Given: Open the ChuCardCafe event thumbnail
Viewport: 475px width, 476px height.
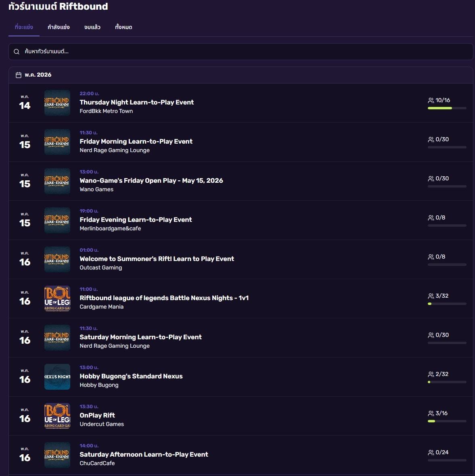Looking at the screenshot, I should [x=57, y=455].
